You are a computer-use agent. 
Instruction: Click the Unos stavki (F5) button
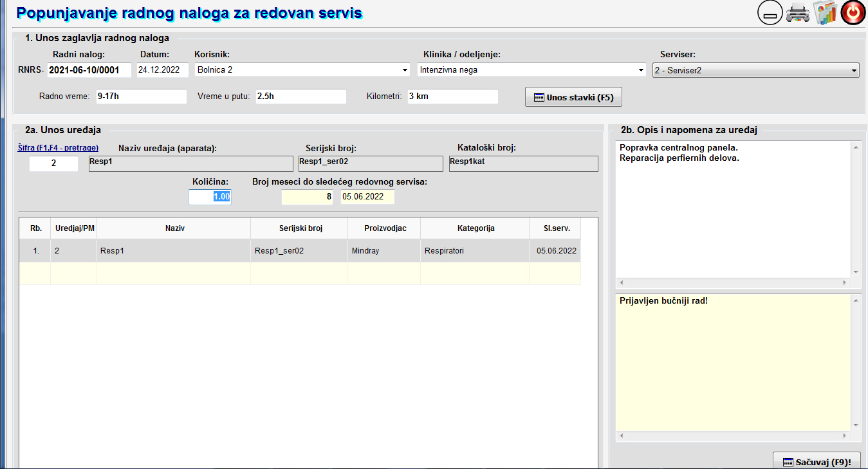point(573,98)
